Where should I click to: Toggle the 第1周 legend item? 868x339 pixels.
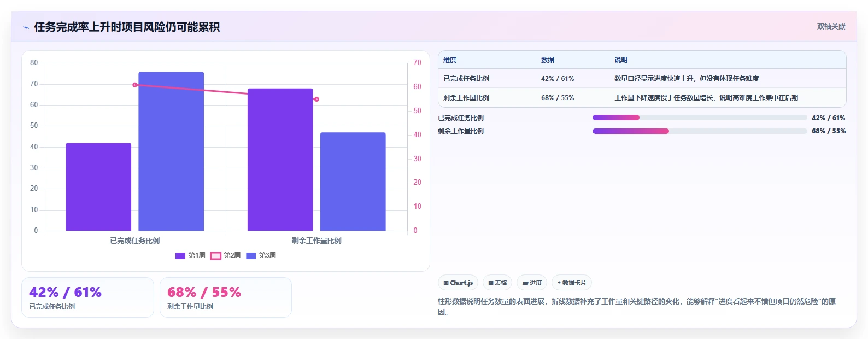point(190,255)
